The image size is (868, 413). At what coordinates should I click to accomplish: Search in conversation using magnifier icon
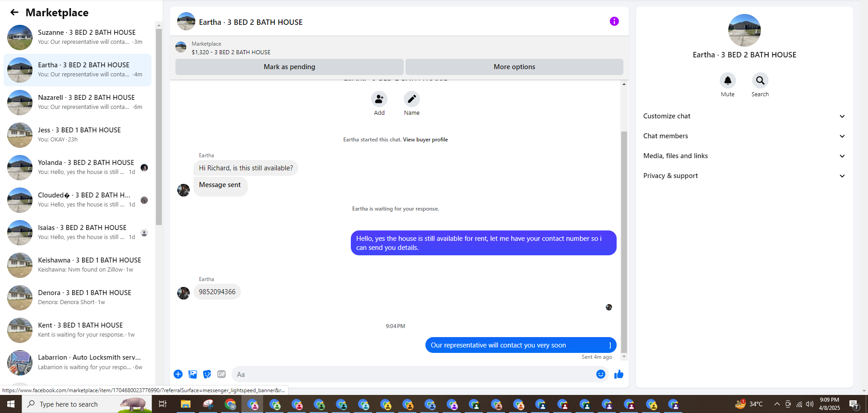tap(760, 80)
